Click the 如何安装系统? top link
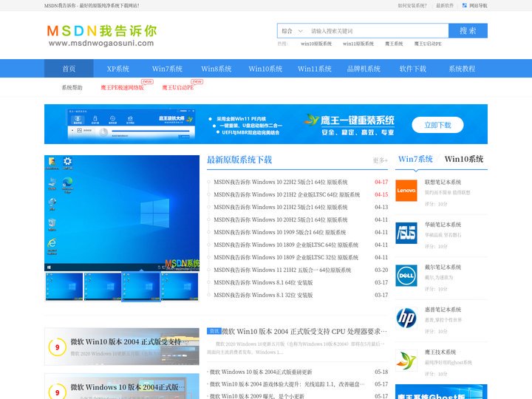 coord(412,5)
